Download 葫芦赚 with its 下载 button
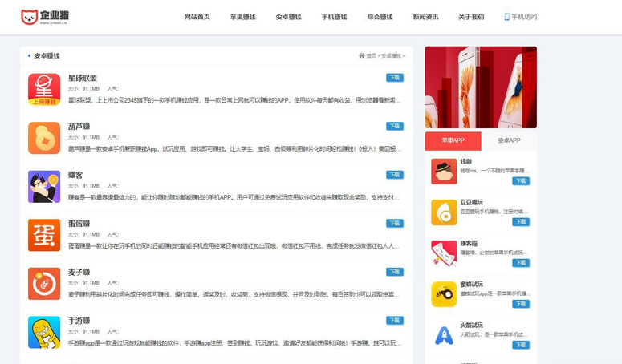Screen dimensions: 622x364 pos(395,127)
